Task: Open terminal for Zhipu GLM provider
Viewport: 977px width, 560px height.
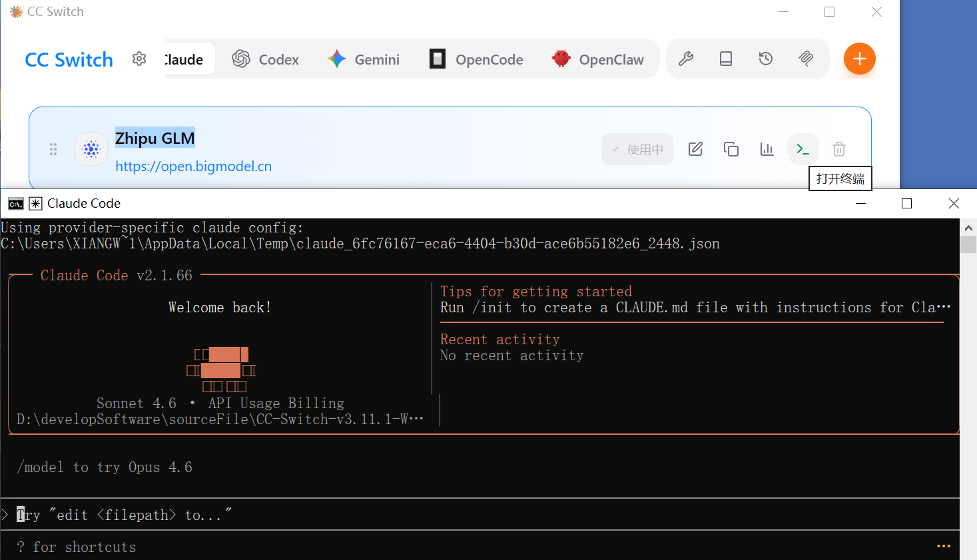Action: point(803,149)
